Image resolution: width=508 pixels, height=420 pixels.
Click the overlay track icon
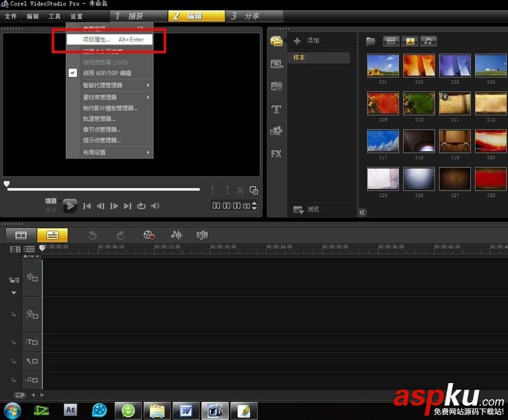(32, 314)
